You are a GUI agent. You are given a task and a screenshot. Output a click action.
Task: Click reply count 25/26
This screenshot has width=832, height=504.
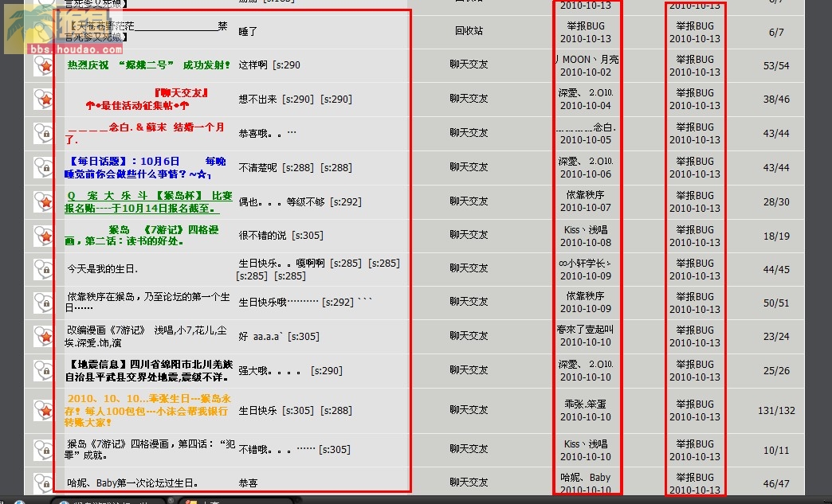[x=776, y=371]
